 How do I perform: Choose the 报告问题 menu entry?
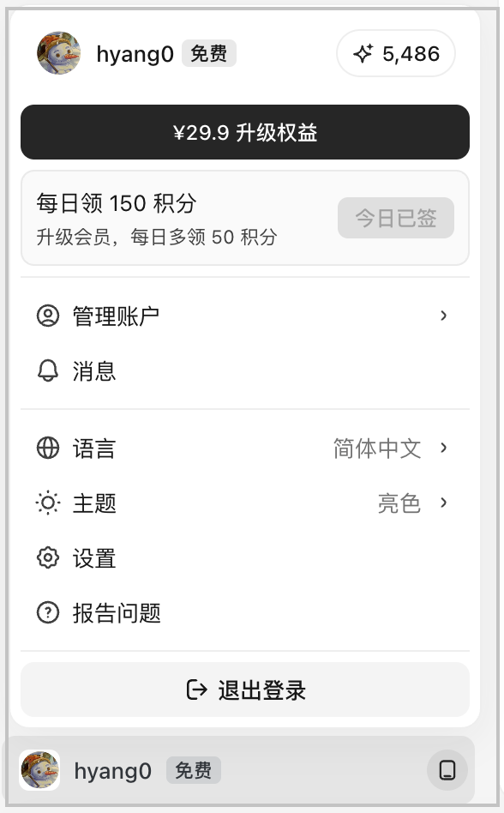tap(245, 613)
